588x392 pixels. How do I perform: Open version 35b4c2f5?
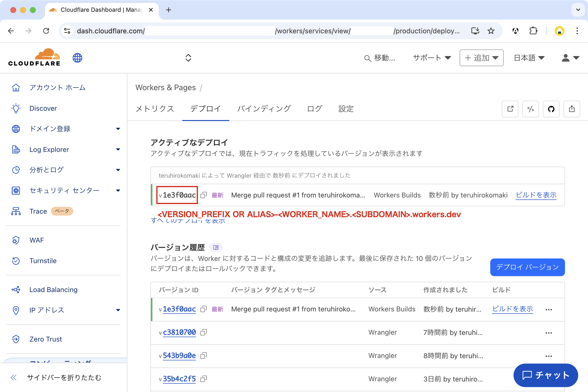pyautogui.click(x=179, y=379)
